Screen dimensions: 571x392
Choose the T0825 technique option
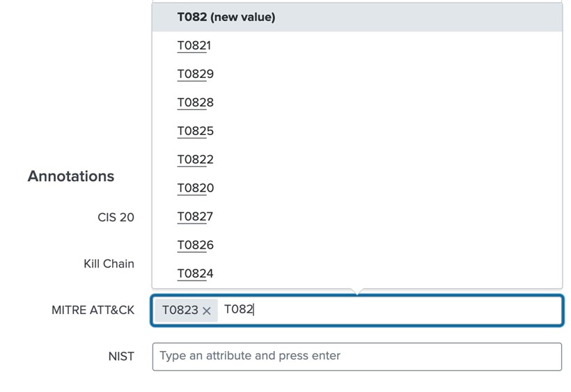(x=195, y=132)
